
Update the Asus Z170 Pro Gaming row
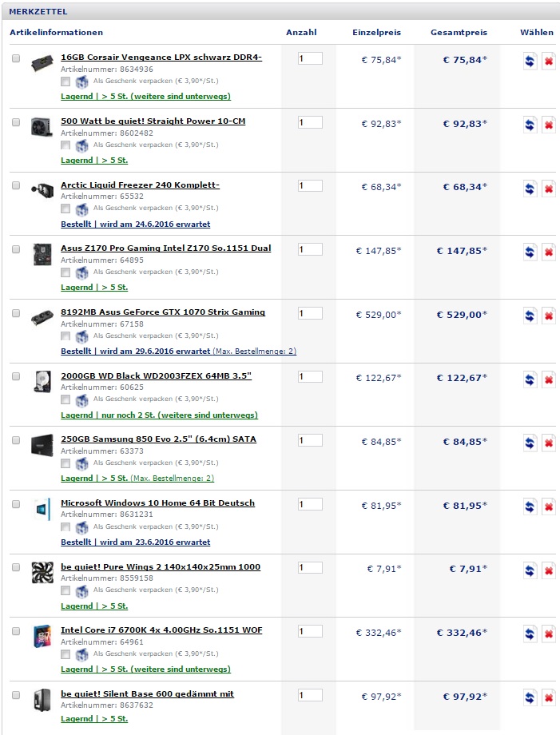530,252
